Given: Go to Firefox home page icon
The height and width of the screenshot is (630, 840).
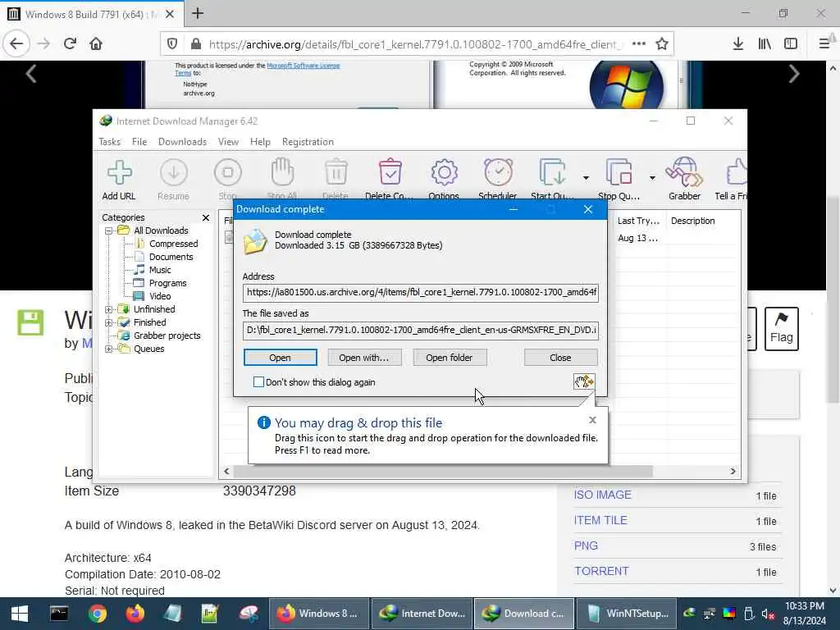Looking at the screenshot, I should (x=96, y=43).
